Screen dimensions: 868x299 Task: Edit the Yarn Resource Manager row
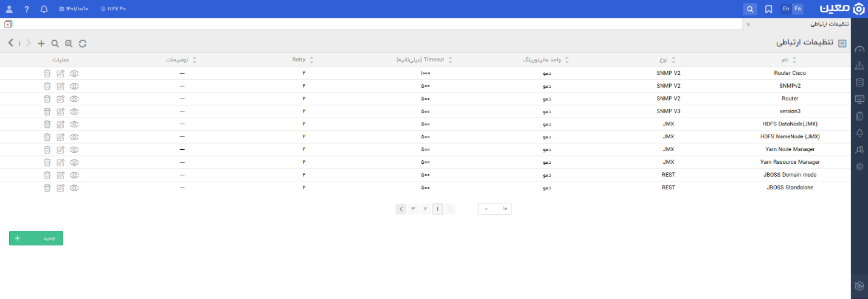(x=60, y=162)
